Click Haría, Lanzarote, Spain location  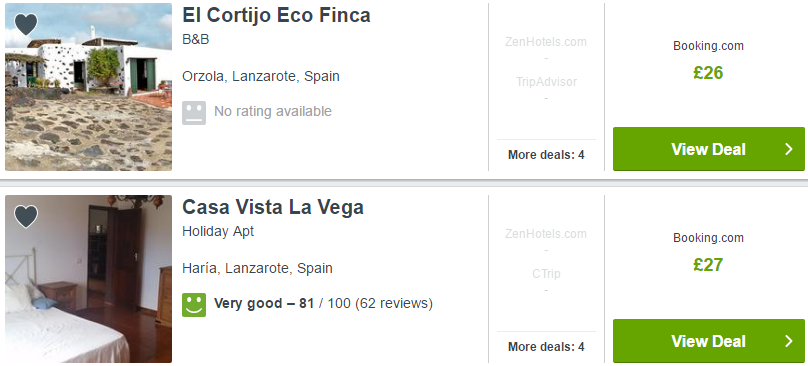coord(257,269)
